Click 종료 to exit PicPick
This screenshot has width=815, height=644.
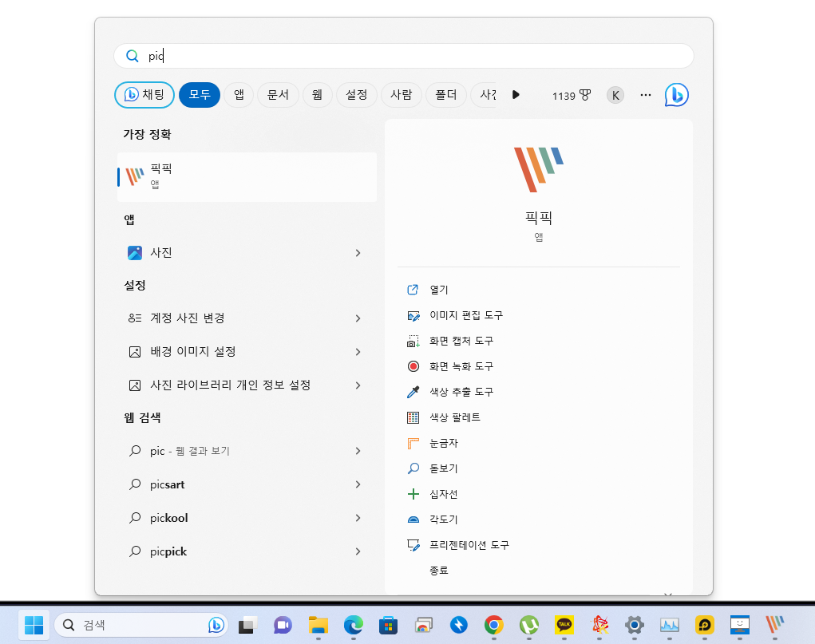(x=439, y=571)
